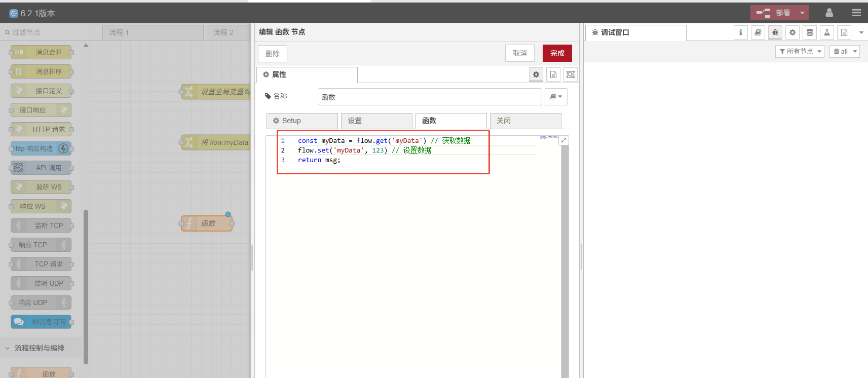
Task: Open the document sidebar icon
Action: click(x=844, y=32)
